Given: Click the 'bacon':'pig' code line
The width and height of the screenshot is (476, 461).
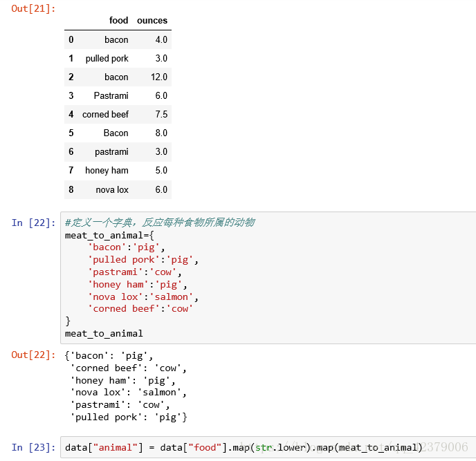Looking at the screenshot, I should [x=126, y=247].
